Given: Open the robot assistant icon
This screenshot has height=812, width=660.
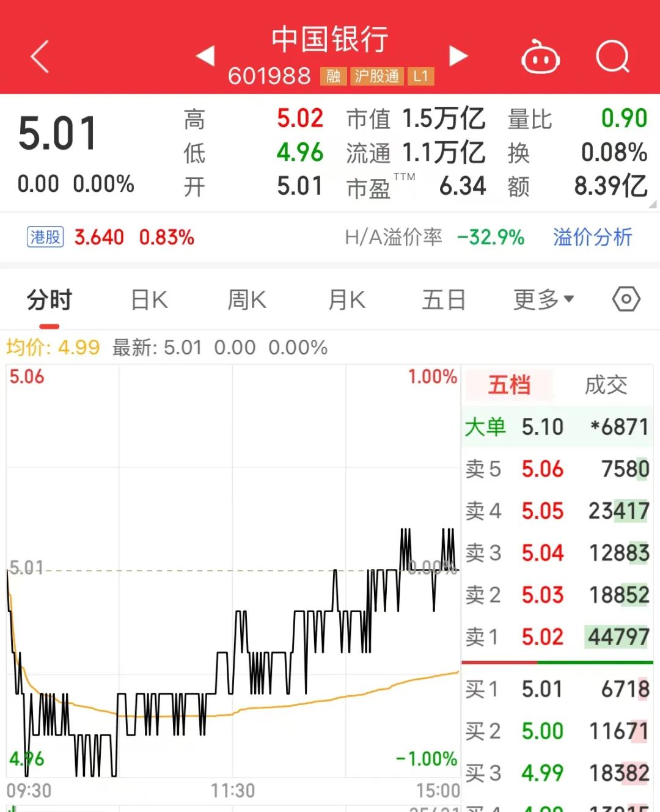Looking at the screenshot, I should pyautogui.click(x=540, y=57).
